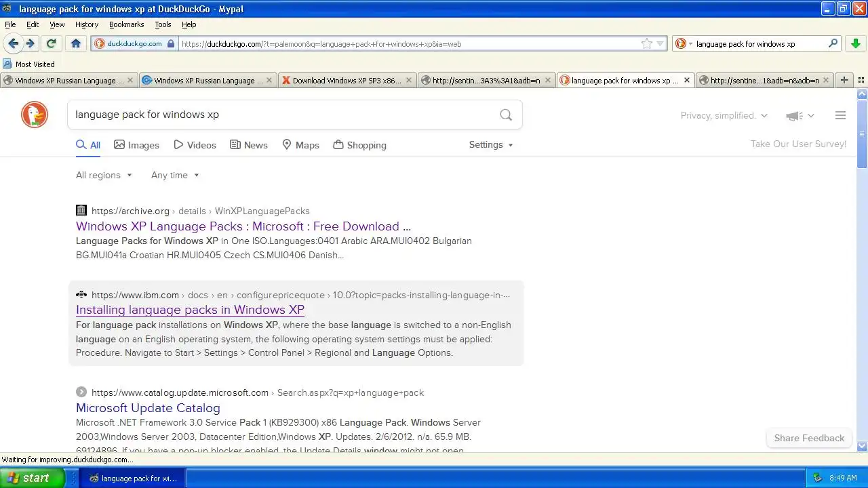Open the Settings dropdown
This screenshot has height=488, width=868.
(491, 144)
